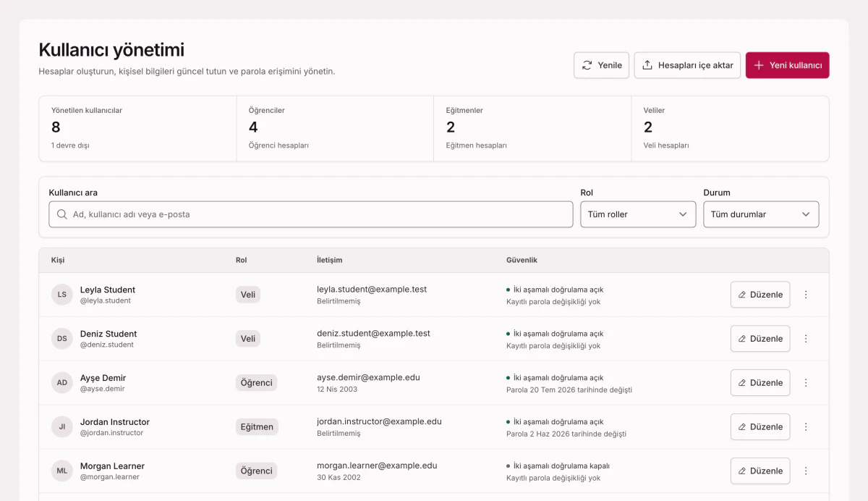Click the Veli role badge for Leyla Student

[248, 295]
